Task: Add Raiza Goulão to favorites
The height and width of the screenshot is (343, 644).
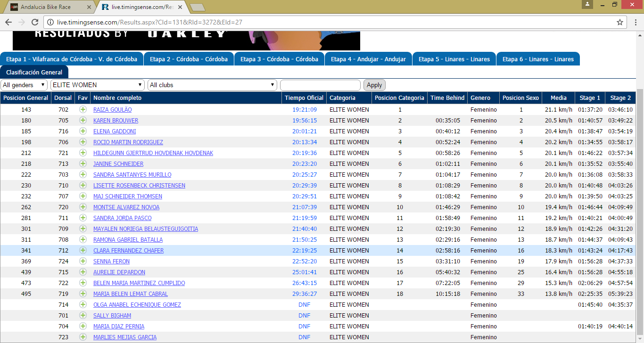Action: [x=83, y=109]
